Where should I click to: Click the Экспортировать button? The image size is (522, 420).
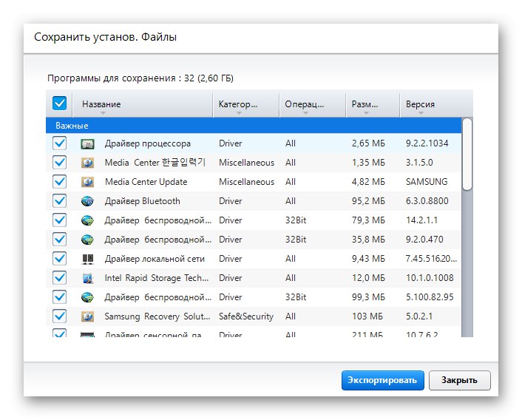pos(382,380)
